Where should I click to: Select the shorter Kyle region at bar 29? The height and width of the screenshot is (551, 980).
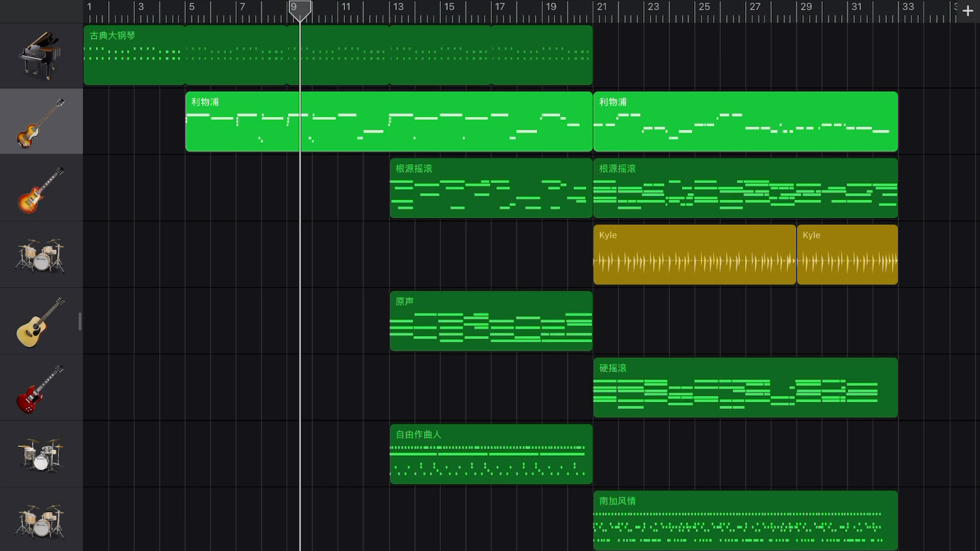coord(847,254)
